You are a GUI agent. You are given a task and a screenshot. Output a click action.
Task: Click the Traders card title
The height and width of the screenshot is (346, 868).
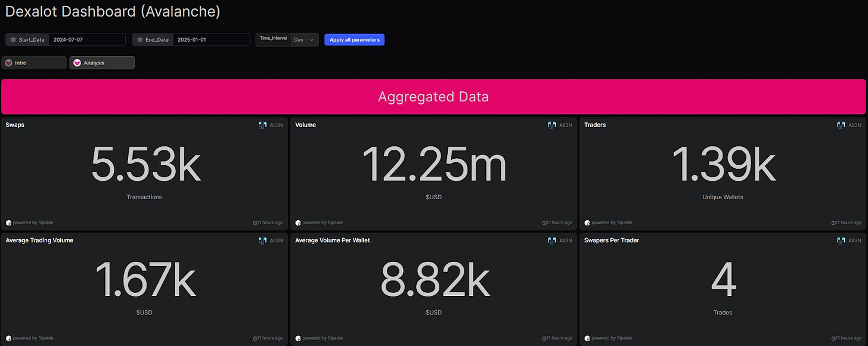595,125
